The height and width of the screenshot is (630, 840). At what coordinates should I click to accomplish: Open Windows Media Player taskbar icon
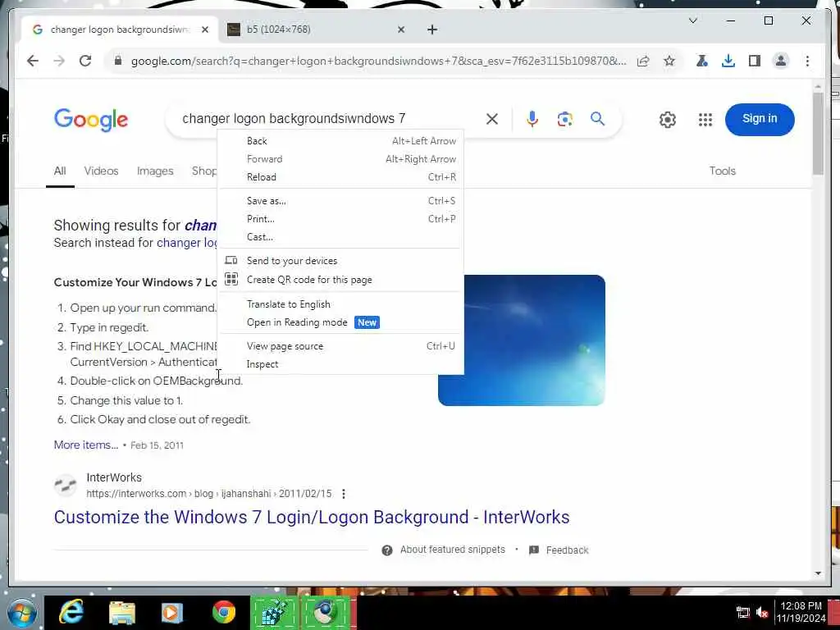[172, 613]
